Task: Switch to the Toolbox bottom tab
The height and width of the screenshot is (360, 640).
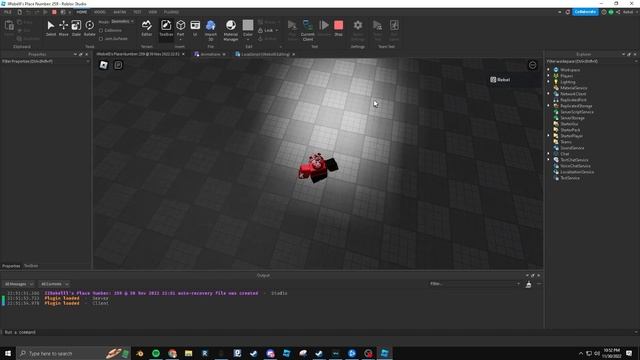Action: (31, 266)
